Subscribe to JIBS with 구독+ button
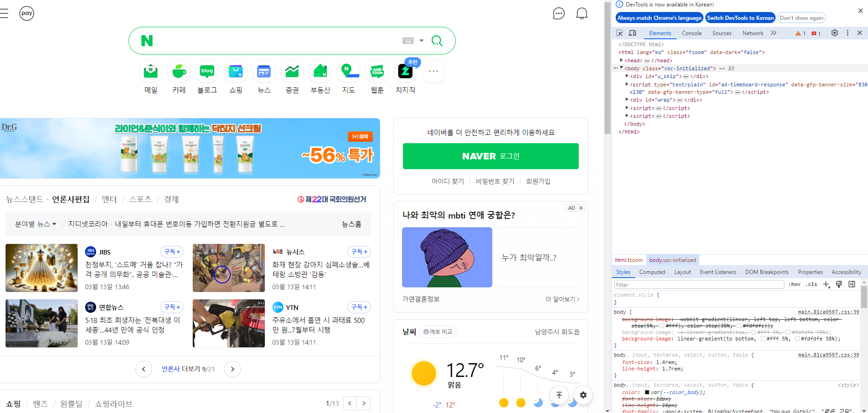868x413 pixels. click(172, 252)
